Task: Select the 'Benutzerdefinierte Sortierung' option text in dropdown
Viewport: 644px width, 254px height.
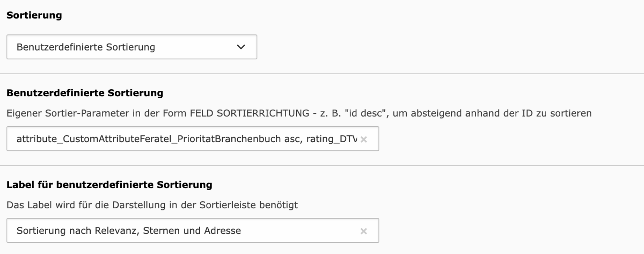Action: 86,47
